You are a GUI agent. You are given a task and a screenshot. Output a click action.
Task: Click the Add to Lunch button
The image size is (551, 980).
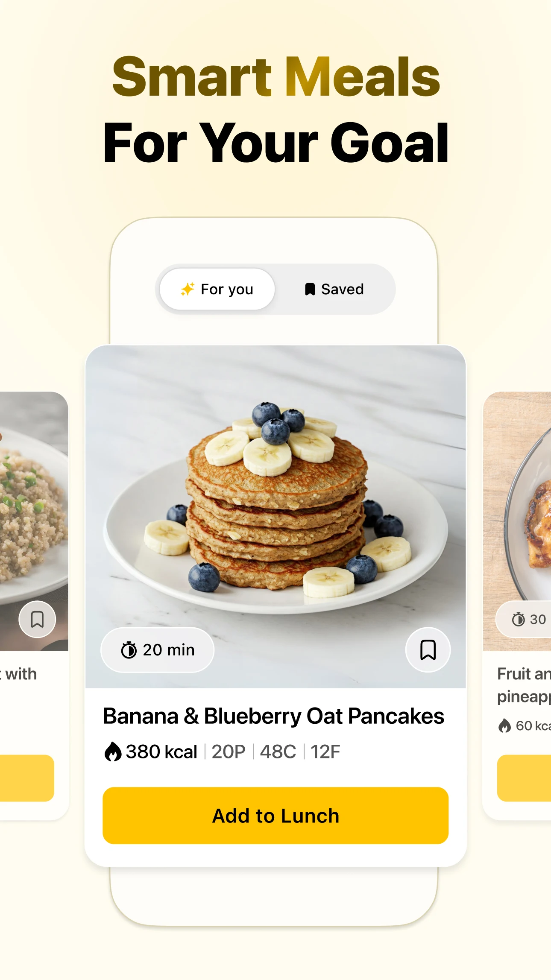coord(275,816)
